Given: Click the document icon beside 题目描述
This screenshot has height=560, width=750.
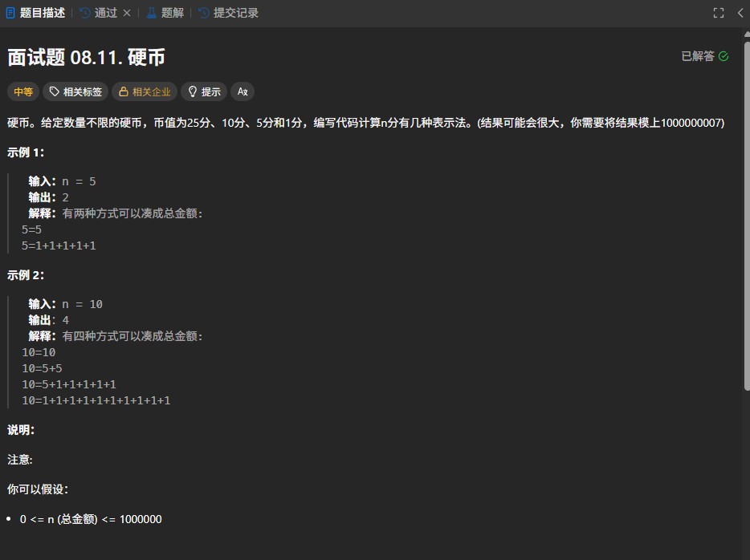Looking at the screenshot, I should tap(10, 12).
